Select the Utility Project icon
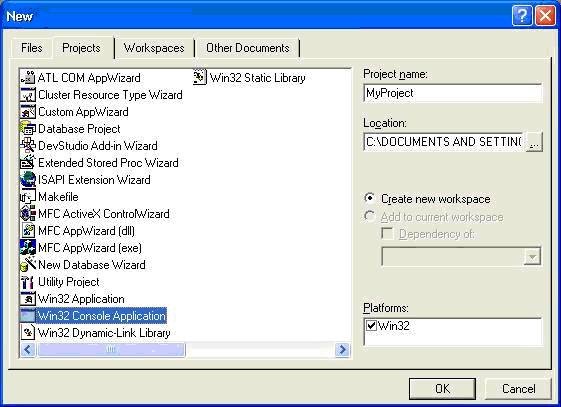The width and height of the screenshot is (561, 407). 28,281
